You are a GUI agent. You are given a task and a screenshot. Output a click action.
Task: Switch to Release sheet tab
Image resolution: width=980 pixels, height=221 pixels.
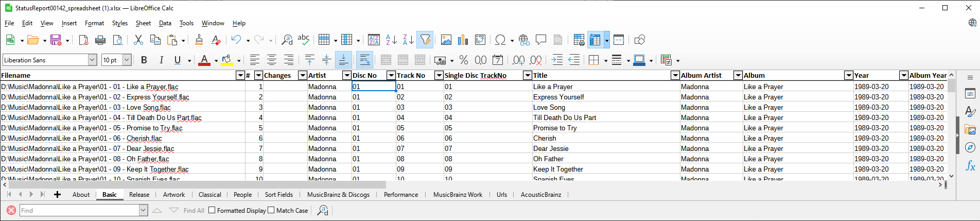139,195
